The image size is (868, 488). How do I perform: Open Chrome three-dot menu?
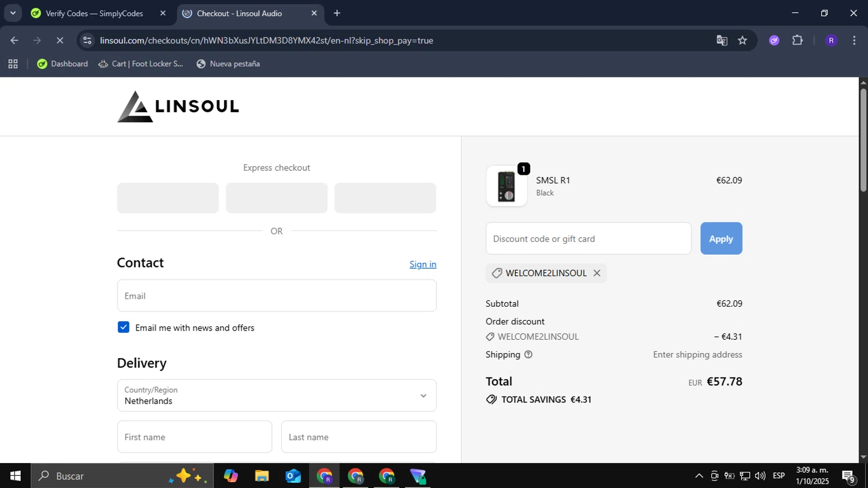(854, 41)
